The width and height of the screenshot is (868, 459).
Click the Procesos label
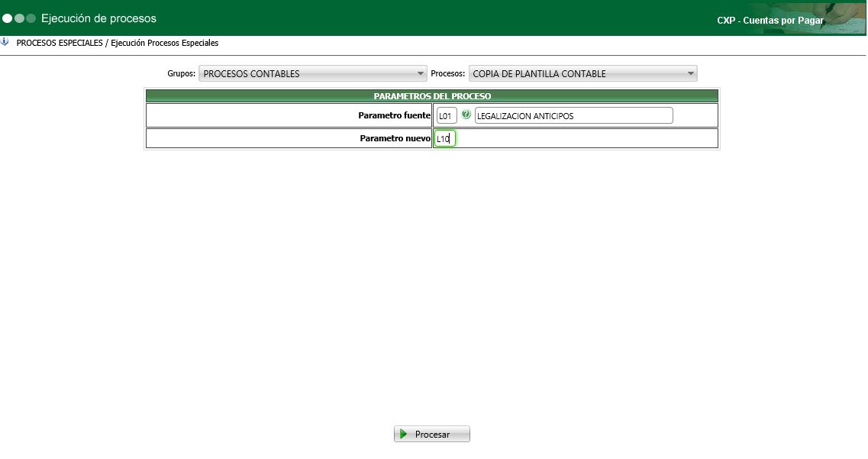(x=448, y=73)
